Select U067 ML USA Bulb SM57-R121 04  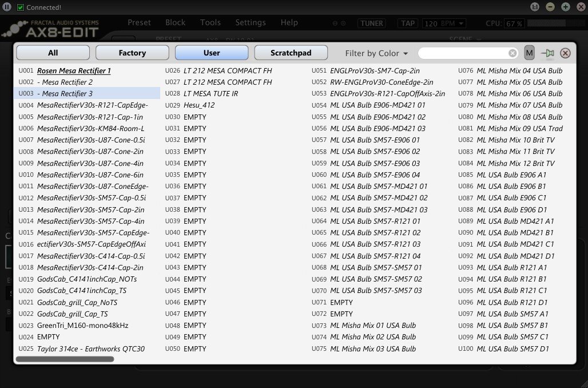380,256
